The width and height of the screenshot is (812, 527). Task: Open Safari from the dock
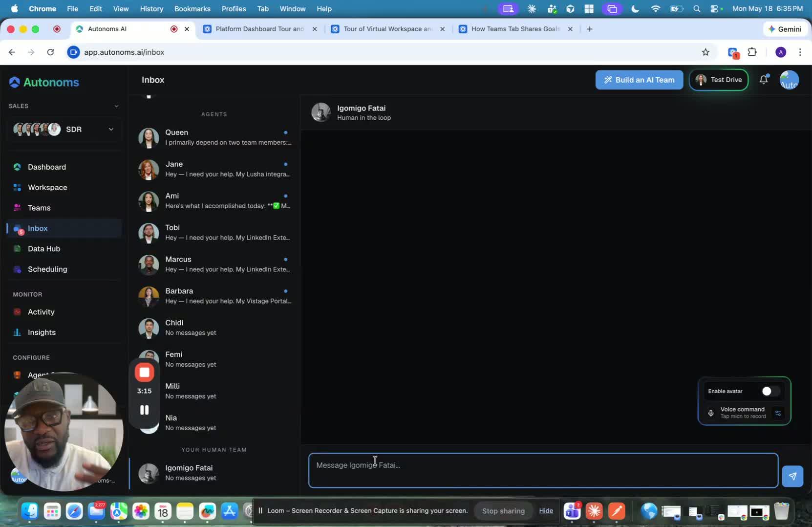point(74,511)
